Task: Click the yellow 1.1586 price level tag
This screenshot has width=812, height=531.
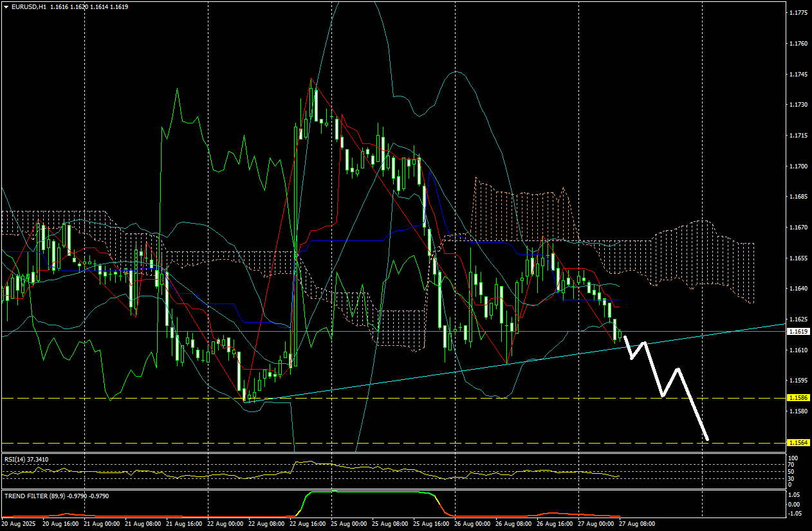Action: (x=798, y=398)
